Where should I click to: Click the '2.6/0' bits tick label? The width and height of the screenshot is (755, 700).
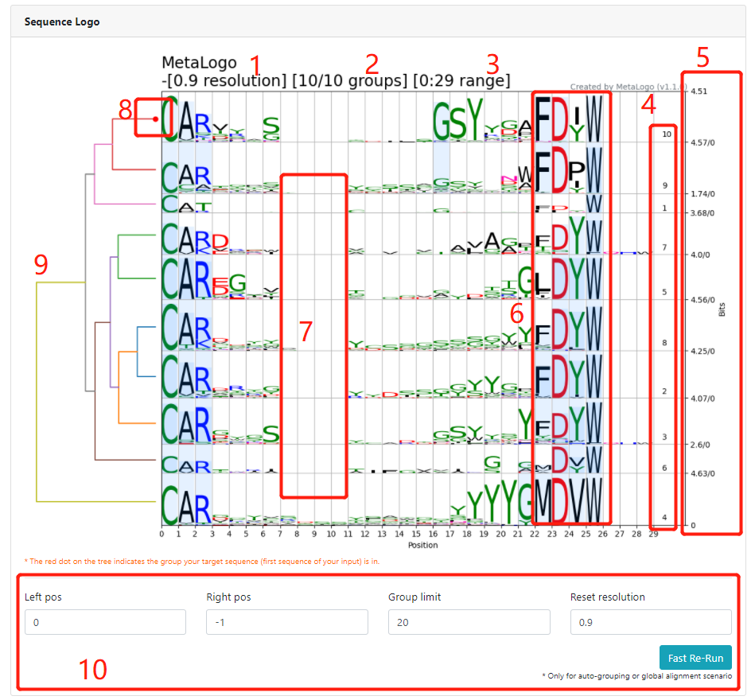700,445
